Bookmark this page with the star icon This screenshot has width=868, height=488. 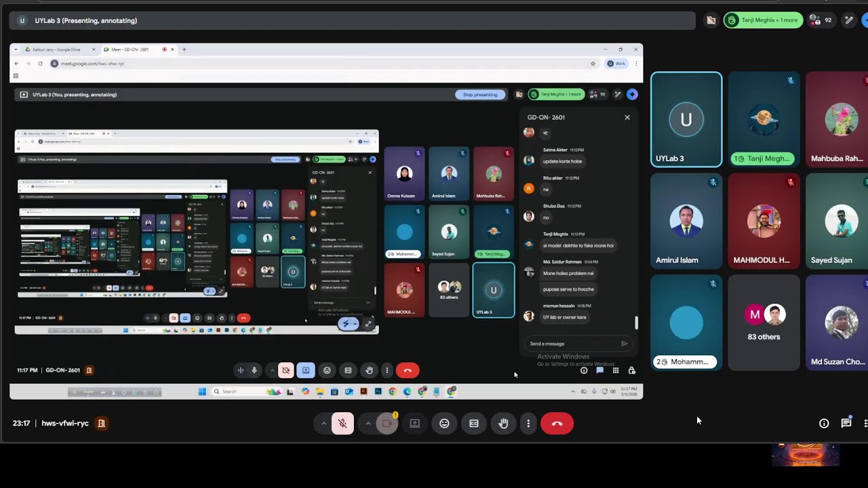593,64
